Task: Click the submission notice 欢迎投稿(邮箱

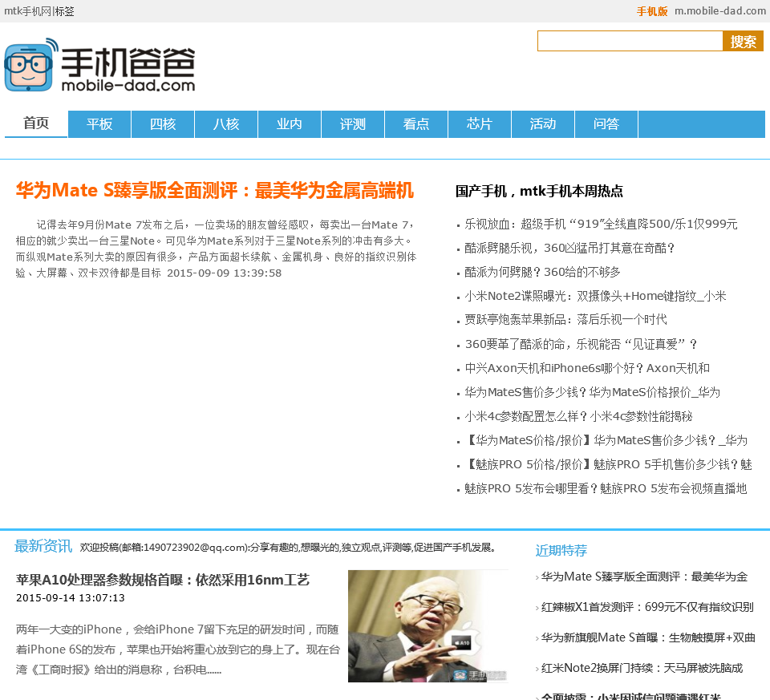Action: coord(290,548)
